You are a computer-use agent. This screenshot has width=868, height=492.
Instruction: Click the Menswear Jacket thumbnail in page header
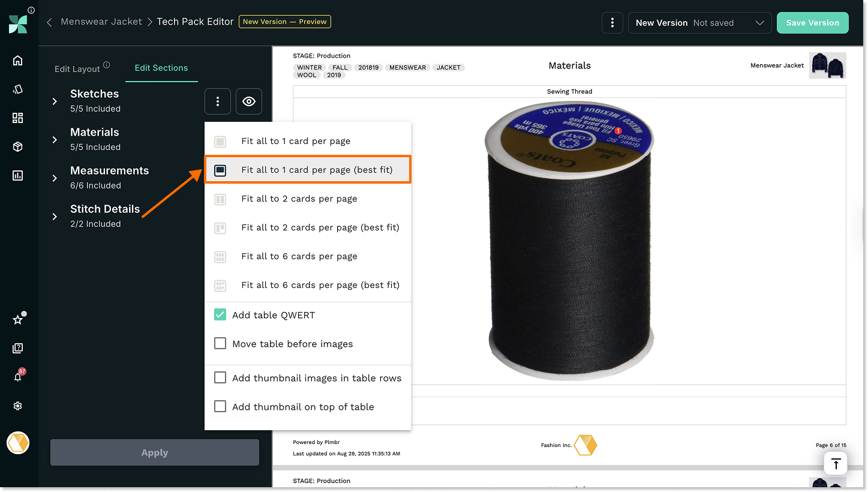click(827, 65)
